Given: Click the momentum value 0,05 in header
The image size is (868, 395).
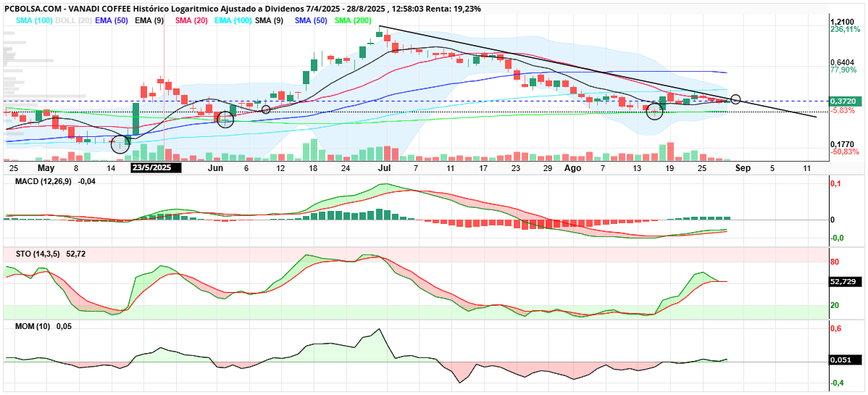Looking at the screenshot, I should tap(64, 326).
